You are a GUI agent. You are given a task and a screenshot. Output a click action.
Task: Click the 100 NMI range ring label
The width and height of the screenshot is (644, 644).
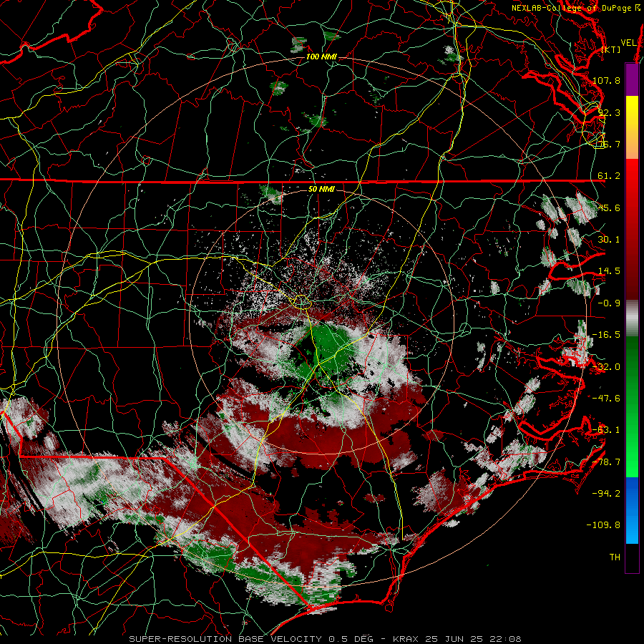pos(321,57)
